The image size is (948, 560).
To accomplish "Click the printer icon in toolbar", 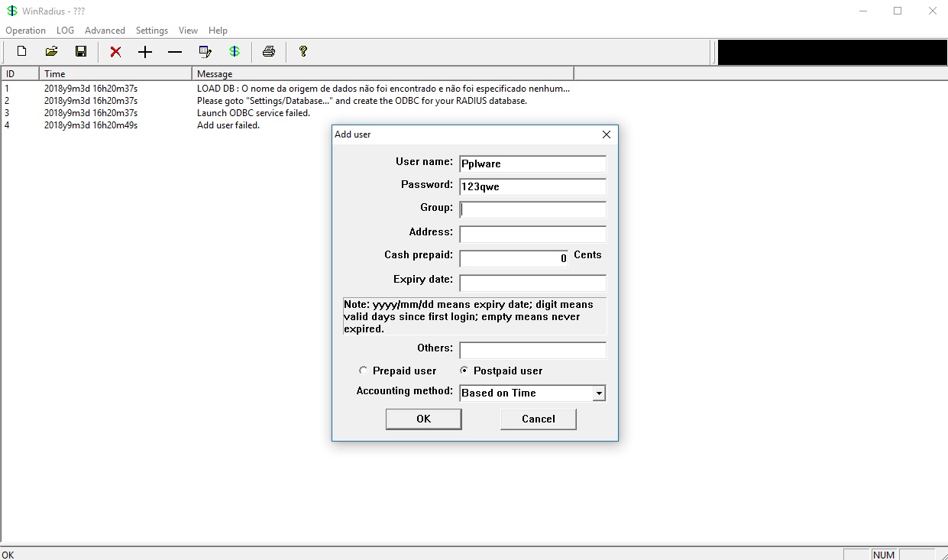I will coord(269,51).
